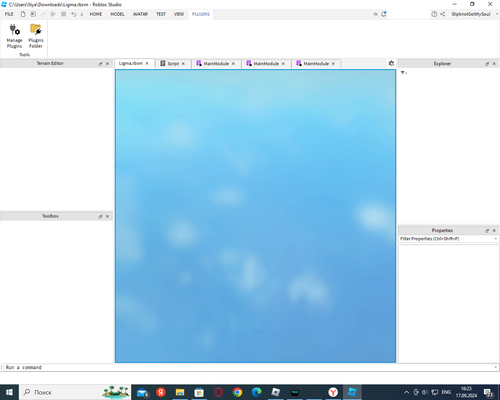The width and height of the screenshot is (500, 400).
Task: Open the help icon near username
Action: click(434, 14)
